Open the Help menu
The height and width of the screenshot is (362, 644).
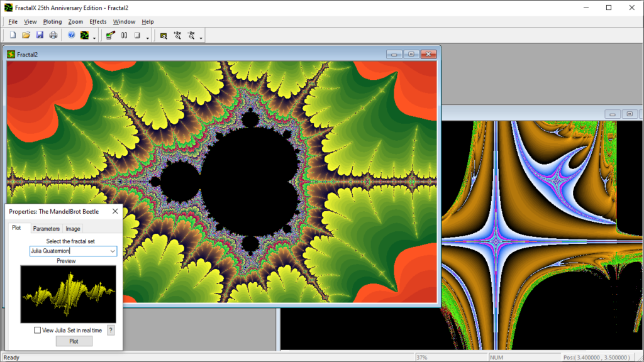pyautogui.click(x=147, y=22)
